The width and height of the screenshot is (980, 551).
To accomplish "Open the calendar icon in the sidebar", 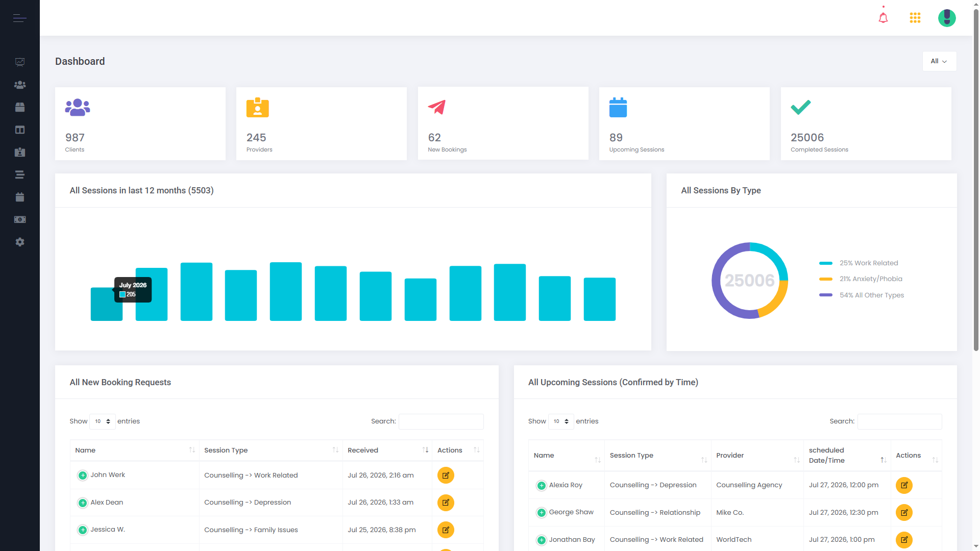I will point(20,197).
